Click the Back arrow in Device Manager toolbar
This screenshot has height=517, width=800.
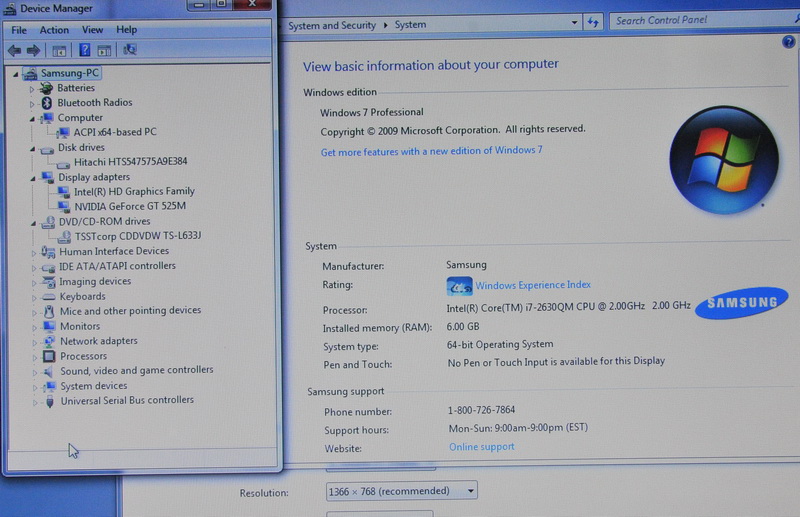click(x=14, y=50)
